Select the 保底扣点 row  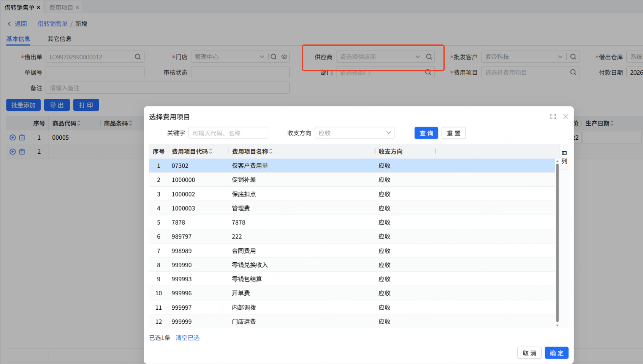(352, 194)
